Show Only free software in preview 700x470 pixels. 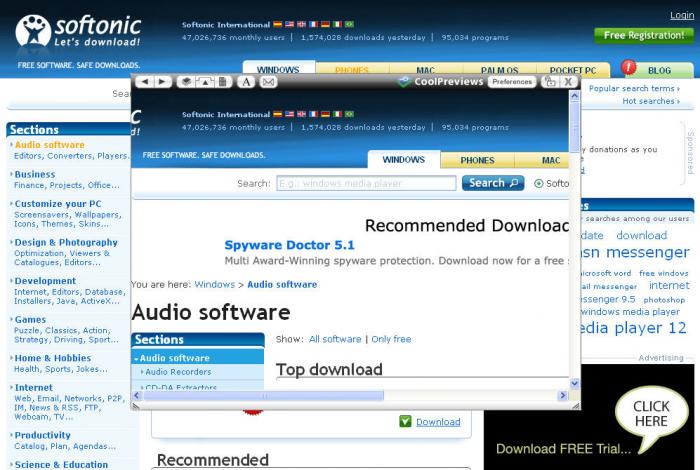(392, 339)
